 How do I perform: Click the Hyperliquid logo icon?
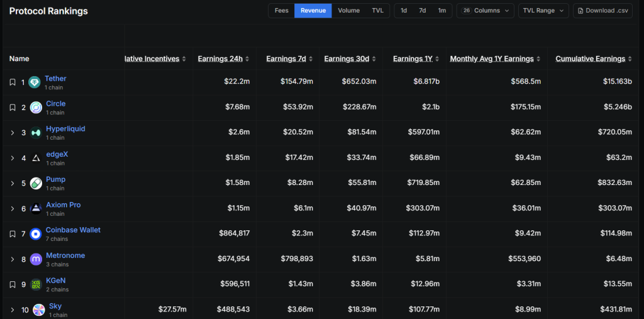click(36, 133)
